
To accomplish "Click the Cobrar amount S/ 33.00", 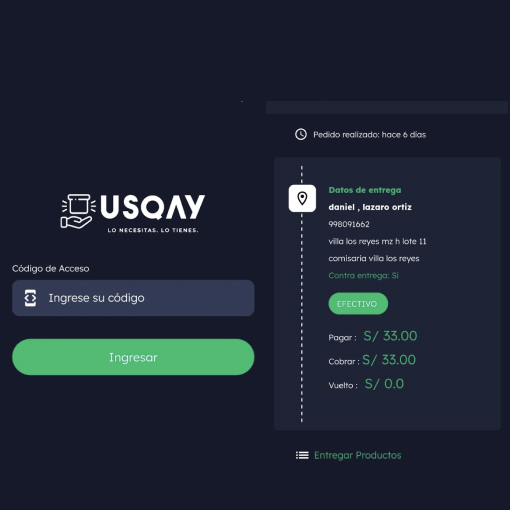I will coord(389,360).
